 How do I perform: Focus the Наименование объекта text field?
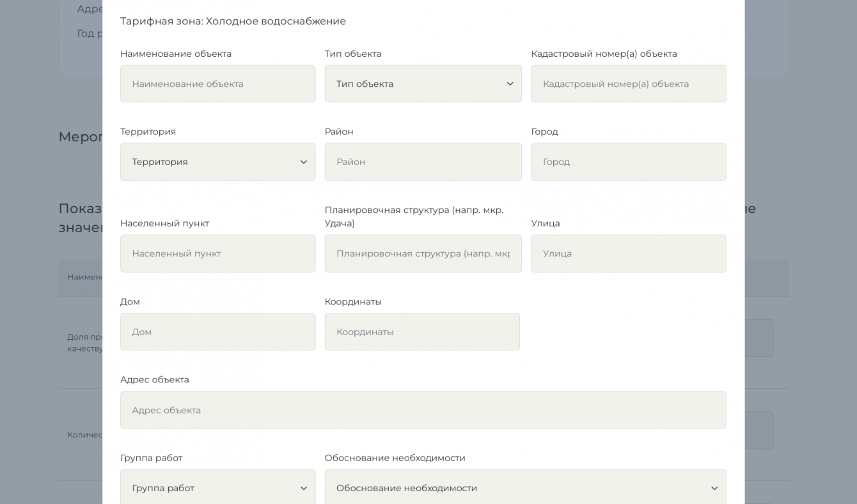coord(217,84)
